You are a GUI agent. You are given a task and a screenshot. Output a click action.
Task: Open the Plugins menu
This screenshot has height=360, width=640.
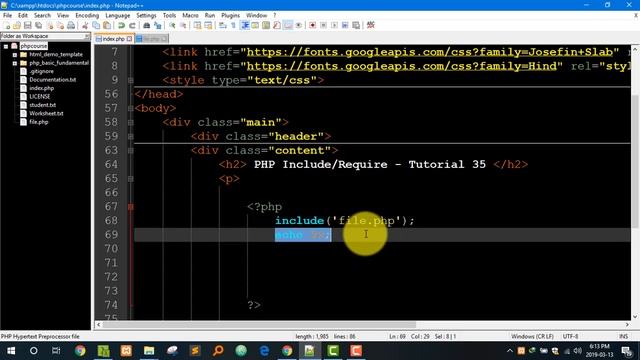[x=230, y=15]
